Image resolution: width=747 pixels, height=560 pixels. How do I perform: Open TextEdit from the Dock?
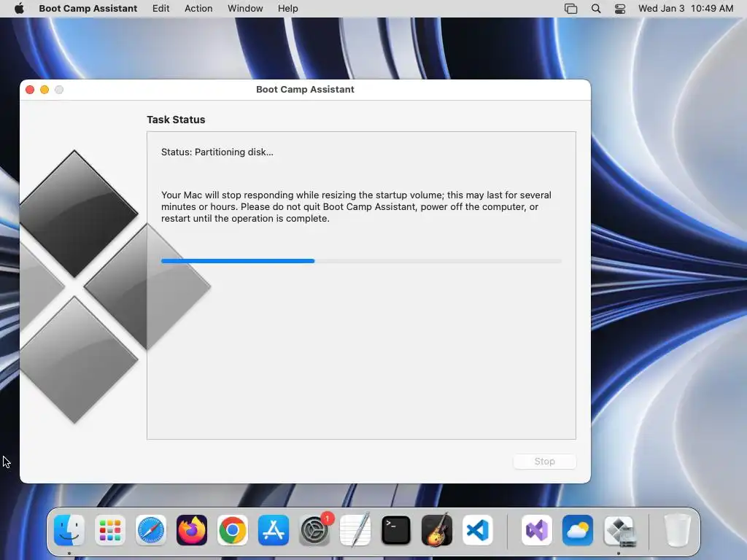355,530
